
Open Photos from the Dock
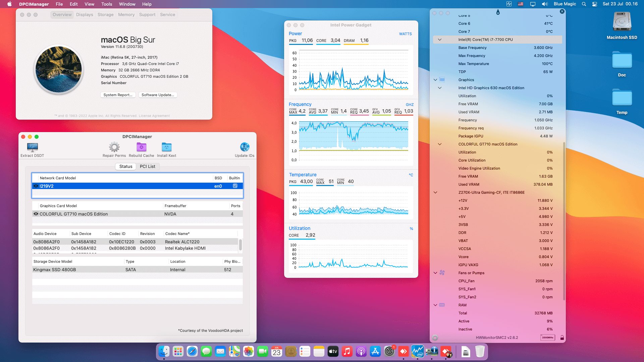[249, 351]
